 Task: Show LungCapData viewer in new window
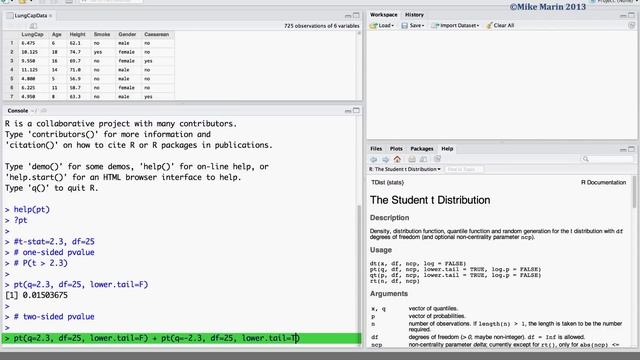coord(33,26)
